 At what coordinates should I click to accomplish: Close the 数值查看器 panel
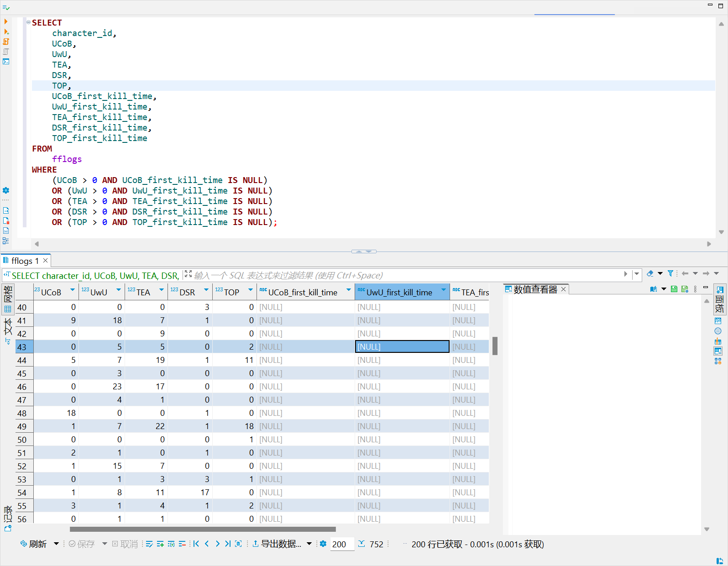[x=564, y=289]
